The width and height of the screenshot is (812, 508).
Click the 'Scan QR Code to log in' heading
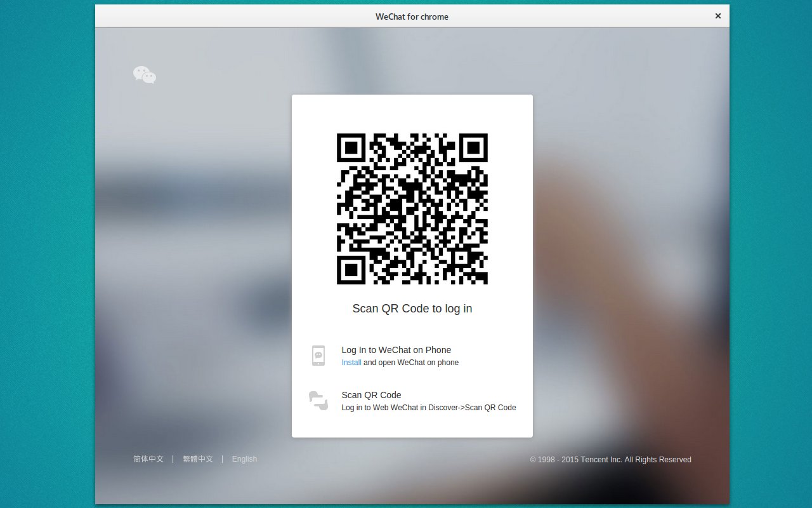tap(412, 309)
